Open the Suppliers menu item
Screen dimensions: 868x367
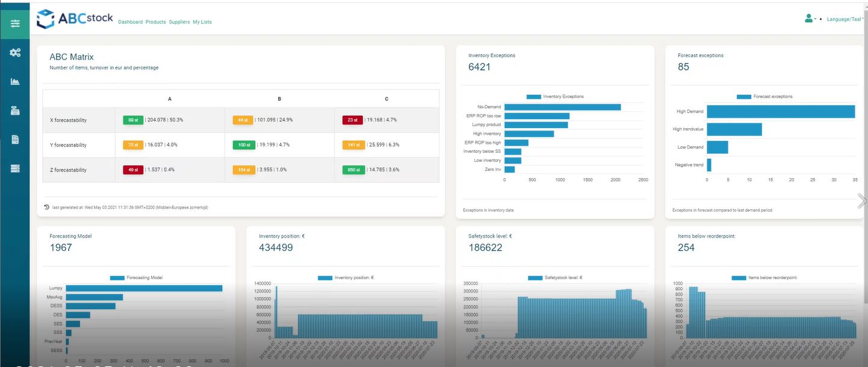coord(179,22)
